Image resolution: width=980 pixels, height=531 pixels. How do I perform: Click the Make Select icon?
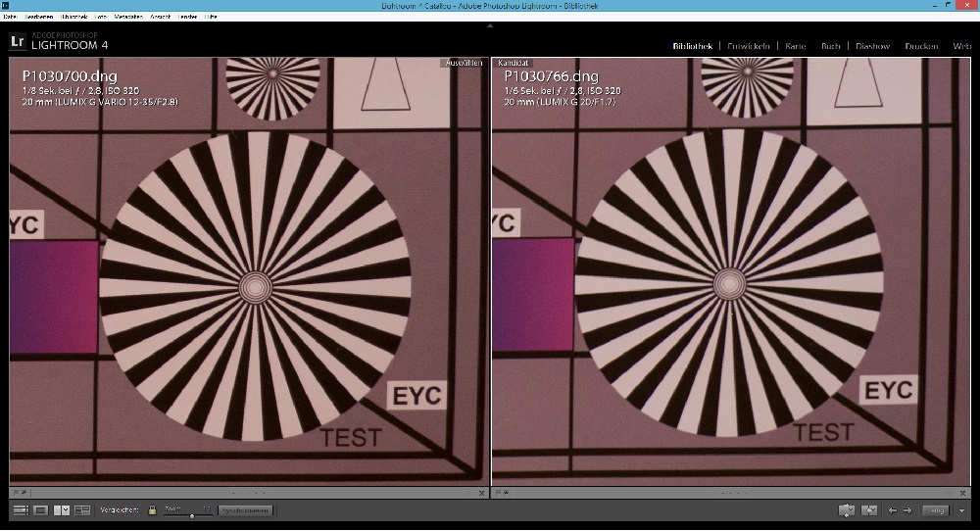[x=868, y=510]
